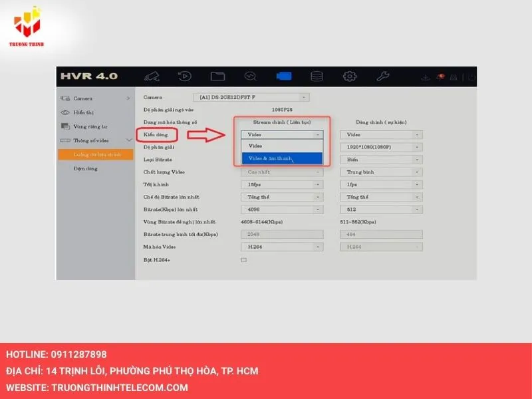Choose the 'Video' option in open list

tap(281, 146)
